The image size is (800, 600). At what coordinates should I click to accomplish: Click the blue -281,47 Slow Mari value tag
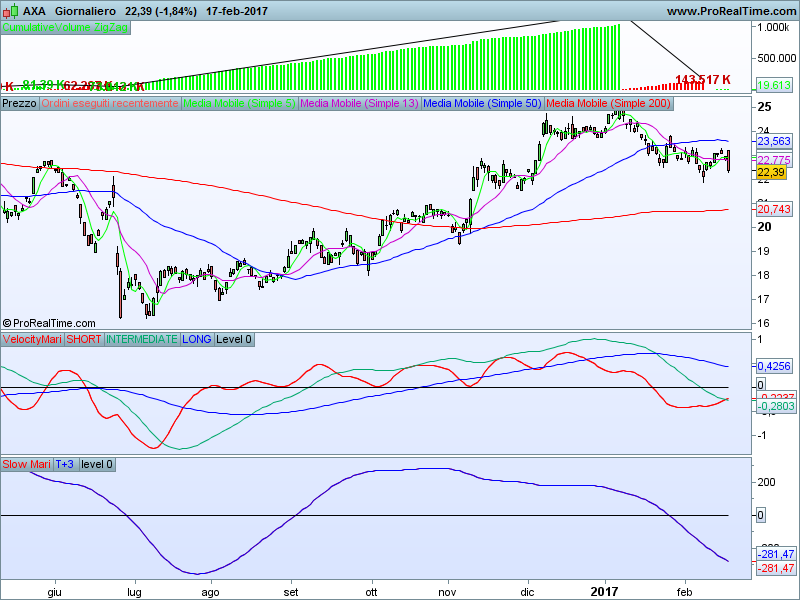click(776, 555)
